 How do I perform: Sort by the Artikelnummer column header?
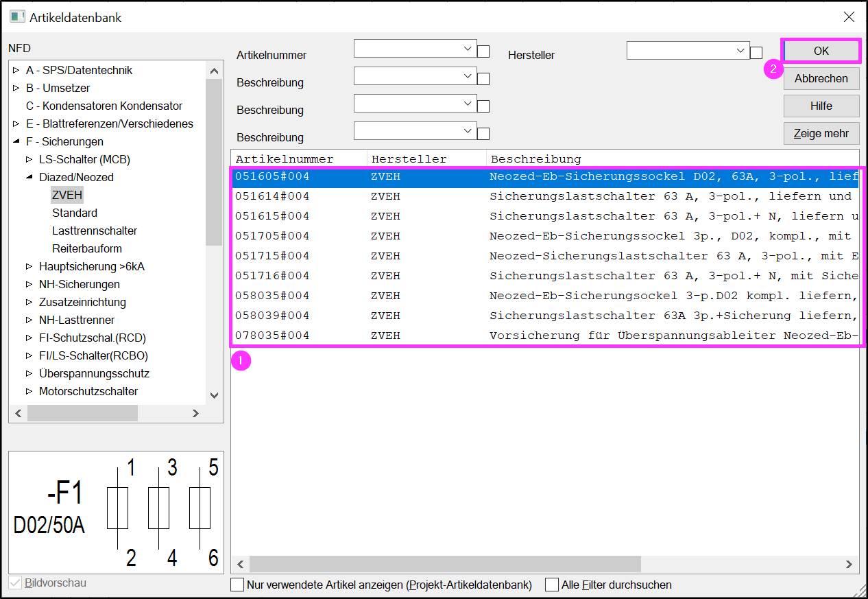coord(300,159)
